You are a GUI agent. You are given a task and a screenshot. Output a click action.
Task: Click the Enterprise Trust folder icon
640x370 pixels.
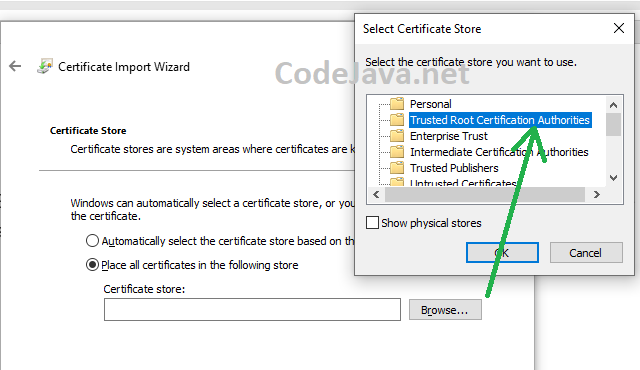pos(396,136)
